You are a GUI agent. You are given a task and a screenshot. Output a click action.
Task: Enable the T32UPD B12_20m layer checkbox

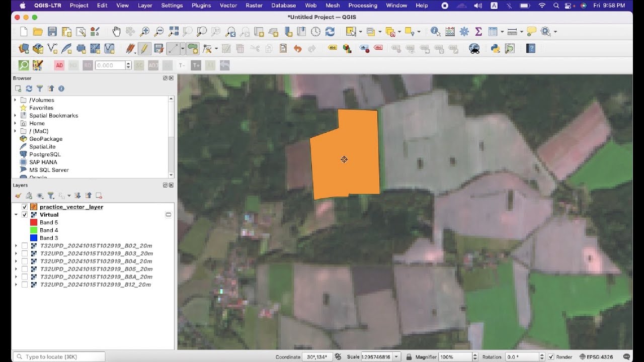(25, 285)
